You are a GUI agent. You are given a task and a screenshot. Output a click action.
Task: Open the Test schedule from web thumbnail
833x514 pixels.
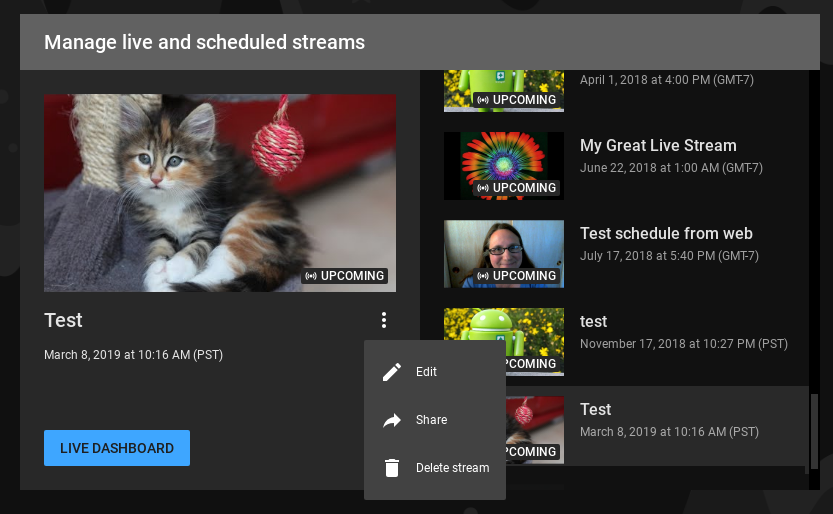click(x=504, y=254)
